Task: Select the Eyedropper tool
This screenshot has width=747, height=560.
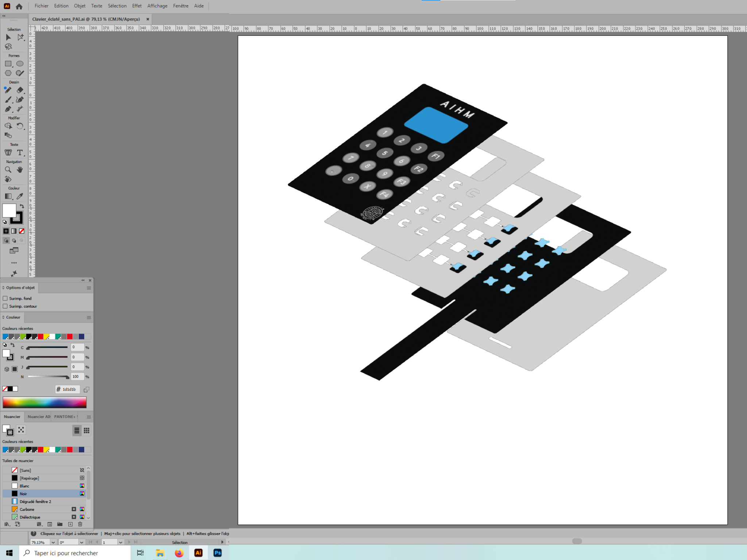Action: click(20, 197)
